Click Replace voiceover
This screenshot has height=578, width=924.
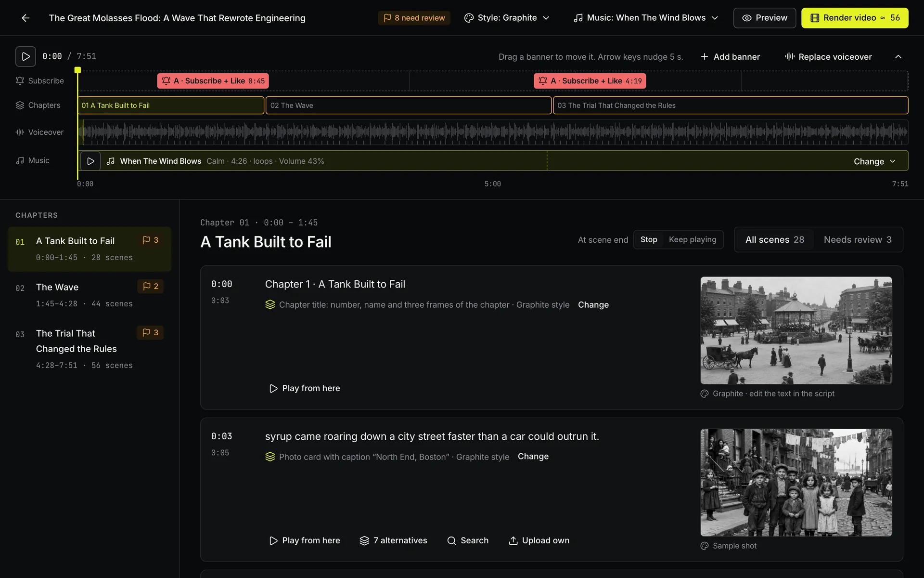point(828,57)
